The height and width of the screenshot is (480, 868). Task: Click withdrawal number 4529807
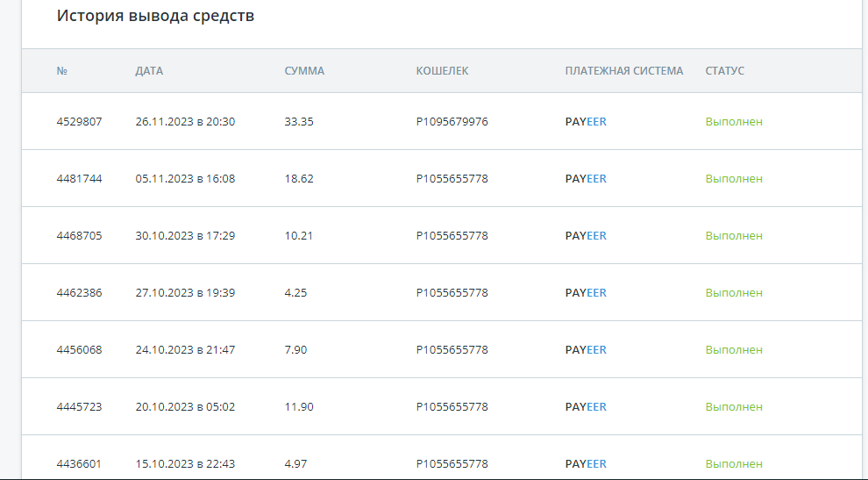tap(79, 121)
